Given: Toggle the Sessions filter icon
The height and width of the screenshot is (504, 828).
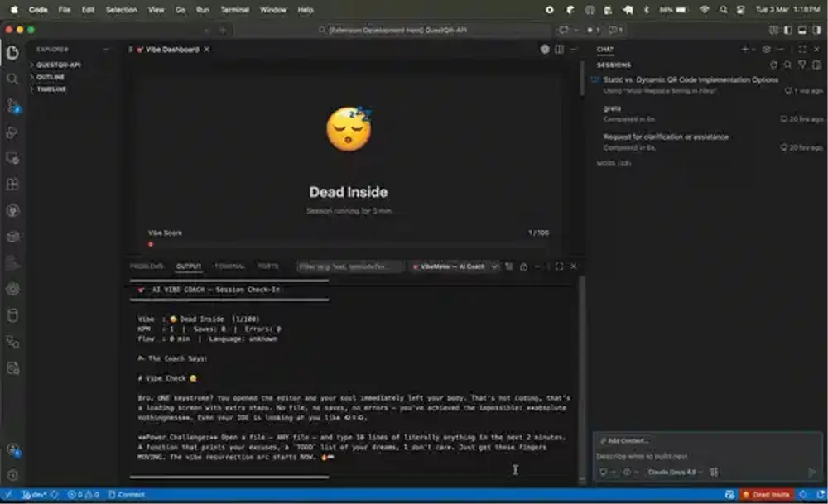Looking at the screenshot, I should (802, 64).
